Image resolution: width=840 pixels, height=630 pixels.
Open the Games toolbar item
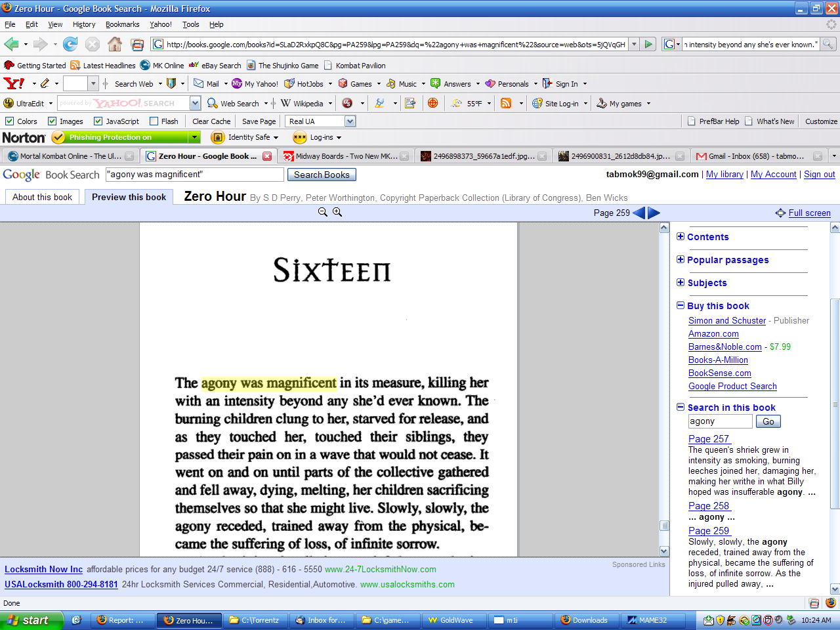(355, 84)
